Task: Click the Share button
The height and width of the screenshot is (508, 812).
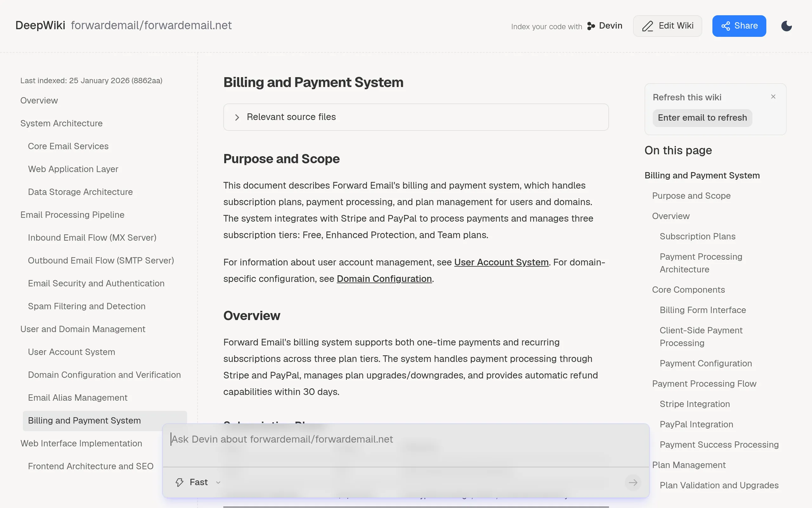Action: [x=739, y=26]
